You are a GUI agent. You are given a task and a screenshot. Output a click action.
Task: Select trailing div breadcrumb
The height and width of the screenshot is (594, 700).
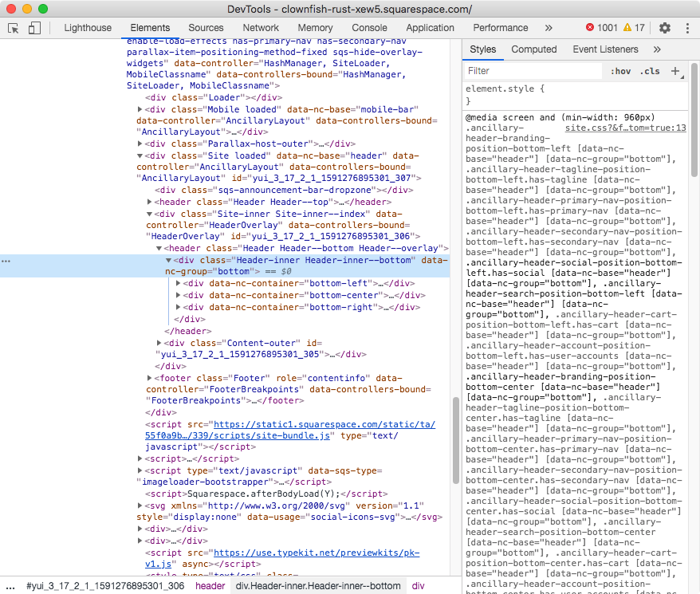click(x=419, y=586)
